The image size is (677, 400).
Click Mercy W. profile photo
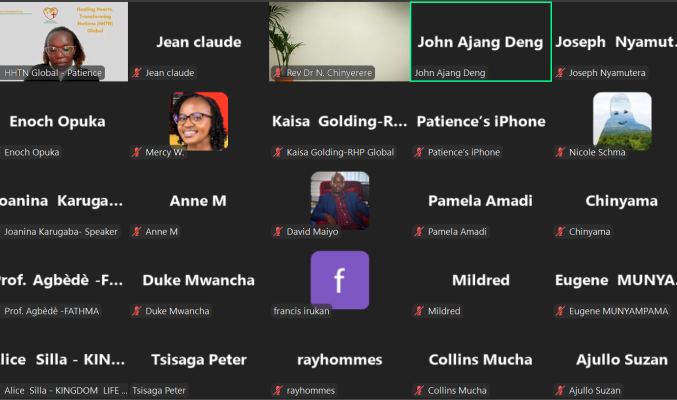(199, 121)
